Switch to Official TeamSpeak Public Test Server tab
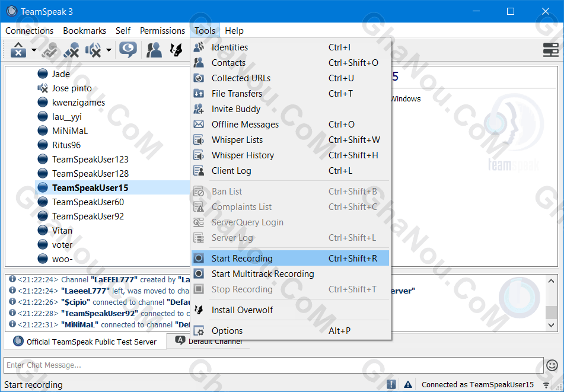The image size is (564, 392). pyautogui.click(x=85, y=341)
